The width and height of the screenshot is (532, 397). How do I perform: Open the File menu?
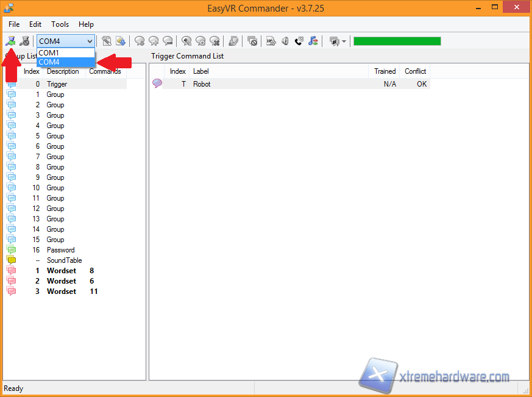(x=14, y=24)
